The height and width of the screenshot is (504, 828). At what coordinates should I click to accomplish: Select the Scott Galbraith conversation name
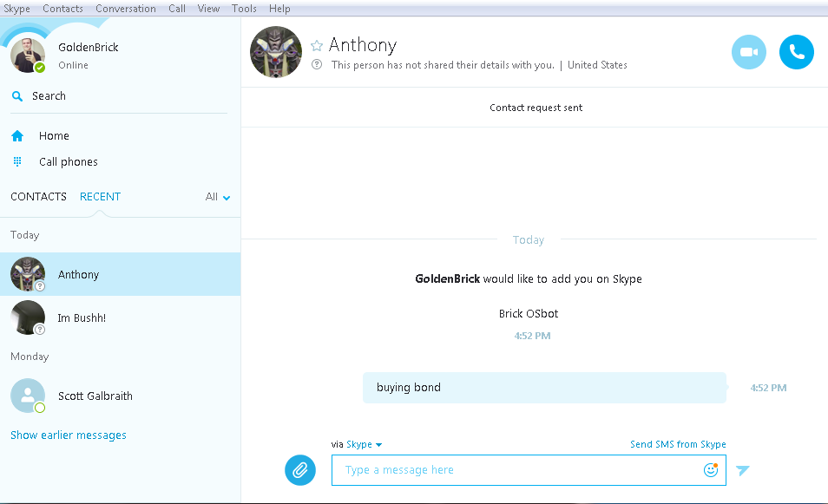pos(95,396)
